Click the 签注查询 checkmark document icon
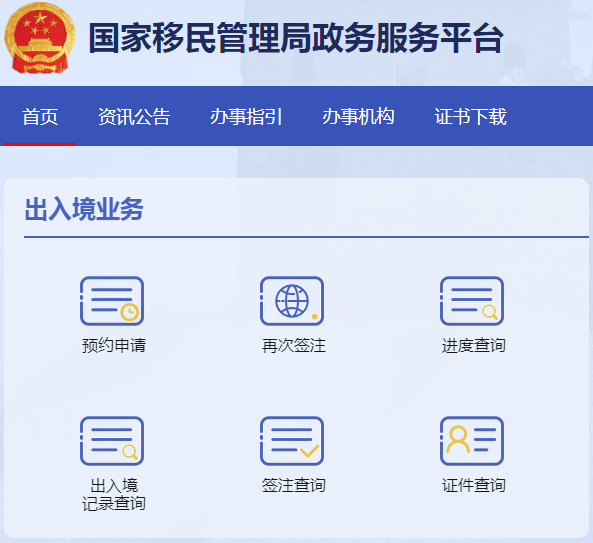The height and width of the screenshot is (543, 593). pos(292,441)
